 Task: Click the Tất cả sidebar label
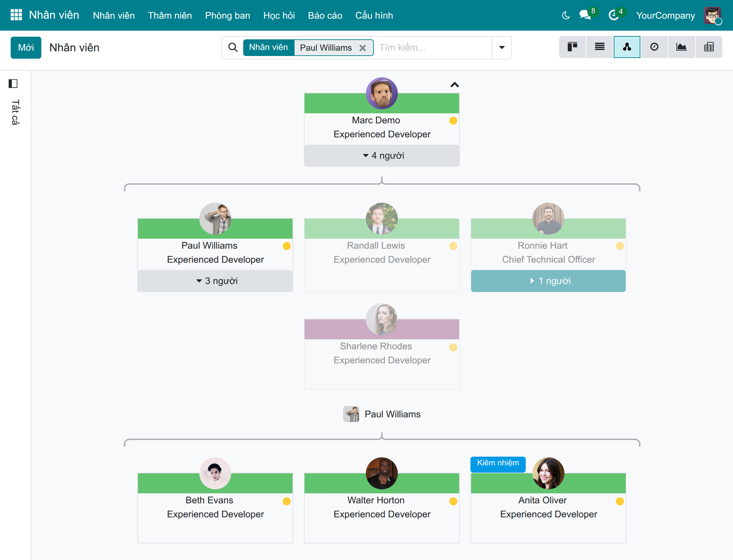click(15, 112)
